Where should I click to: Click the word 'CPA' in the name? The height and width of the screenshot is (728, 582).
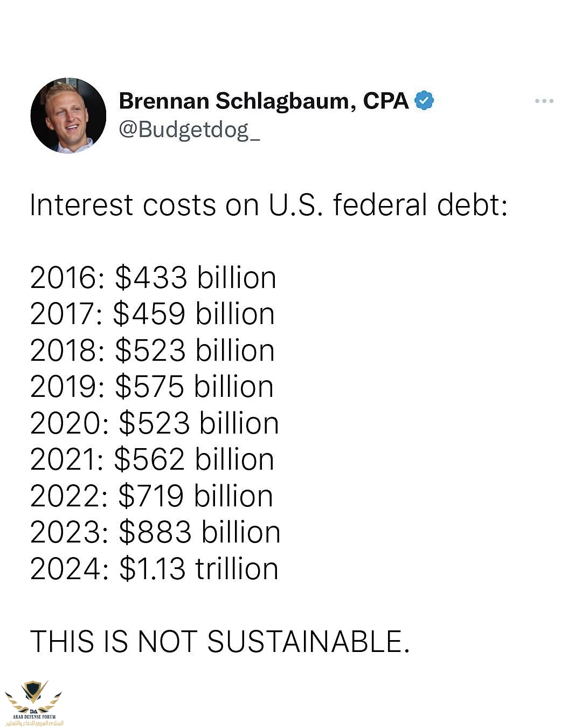coord(385,101)
